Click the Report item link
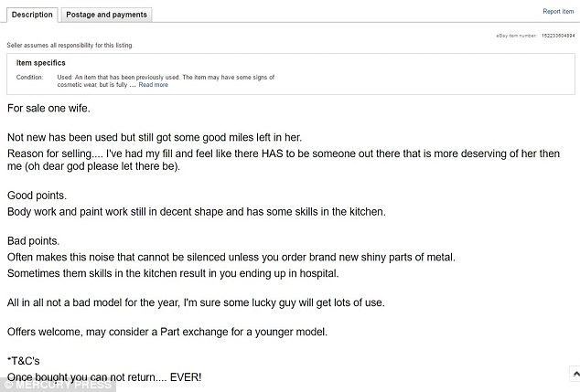580x392 pixels. click(x=558, y=12)
